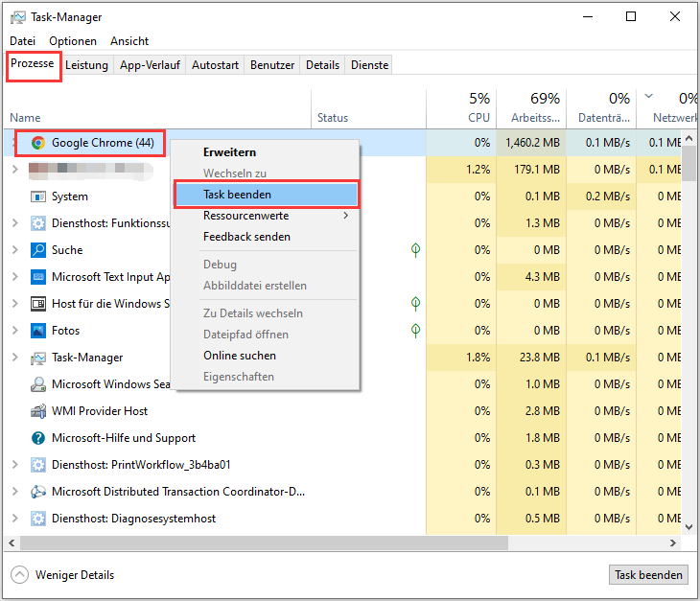Click the green leaf status icon for Fotos
The width and height of the screenshot is (700, 601).
click(415, 331)
